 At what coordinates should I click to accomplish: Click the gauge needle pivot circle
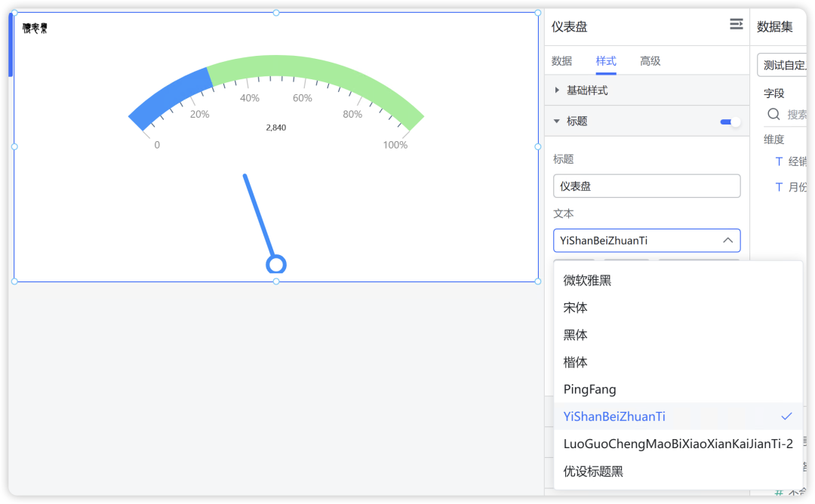(x=276, y=265)
